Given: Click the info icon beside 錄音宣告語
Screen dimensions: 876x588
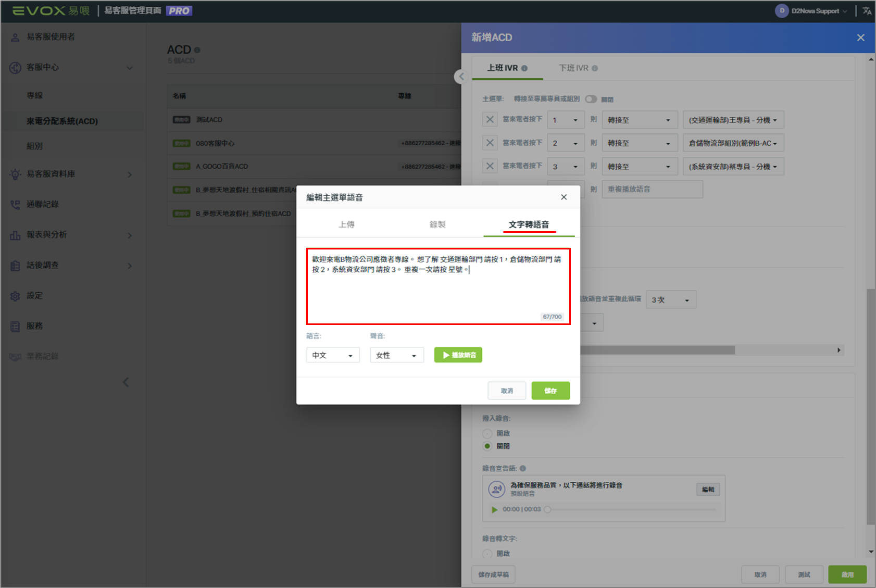Looking at the screenshot, I should (x=523, y=468).
